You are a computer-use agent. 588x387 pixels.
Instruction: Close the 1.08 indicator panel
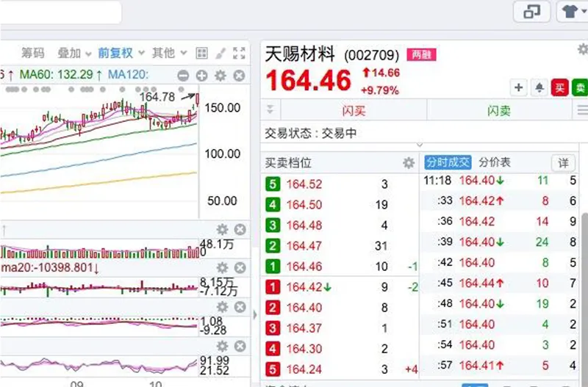pyautogui.click(x=240, y=307)
